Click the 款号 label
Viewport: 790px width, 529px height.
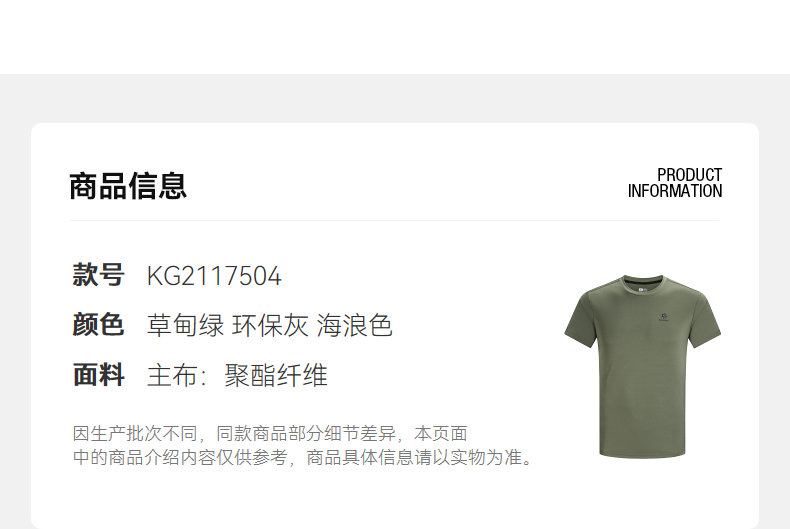pos(98,275)
